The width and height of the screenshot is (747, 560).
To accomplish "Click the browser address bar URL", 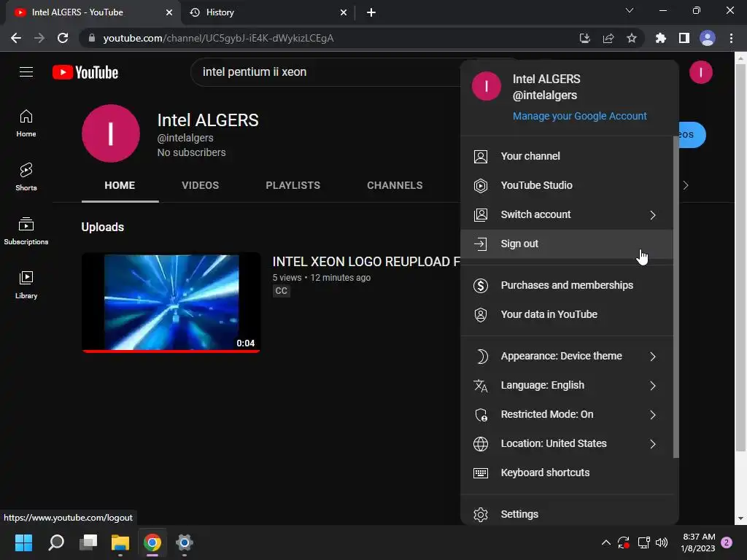I will 218,38.
